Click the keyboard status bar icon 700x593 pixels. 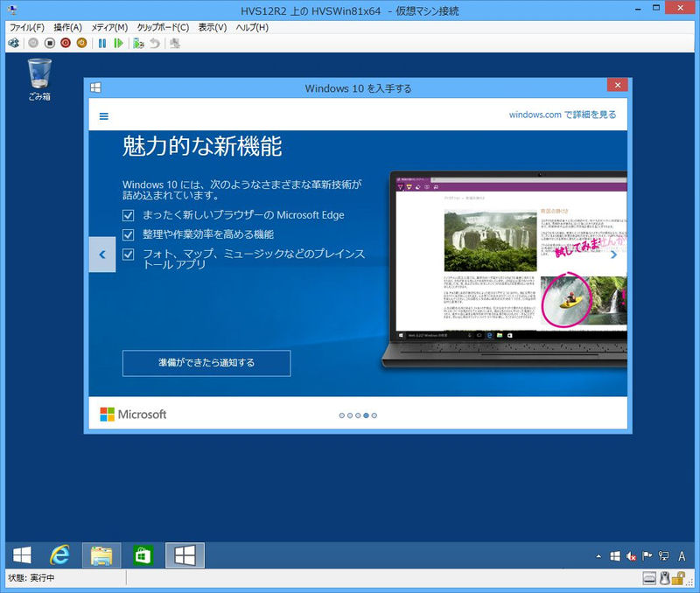[x=649, y=579]
